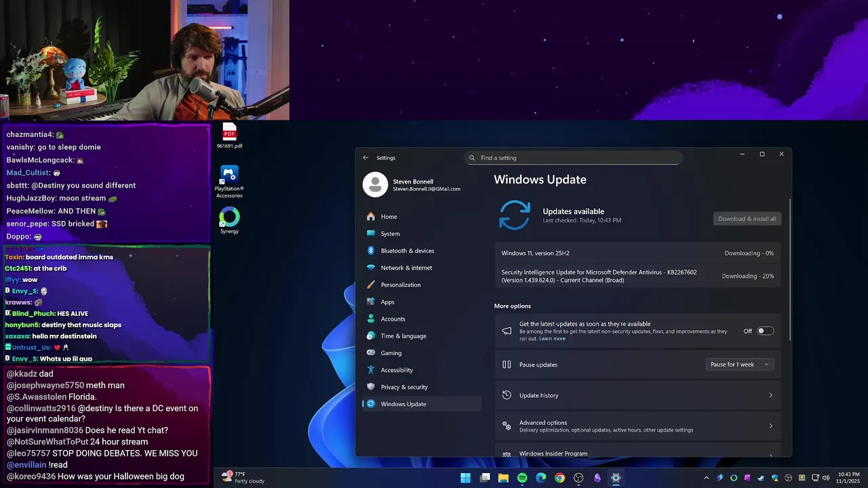Open clock showing 10:43 PM

pos(849,478)
